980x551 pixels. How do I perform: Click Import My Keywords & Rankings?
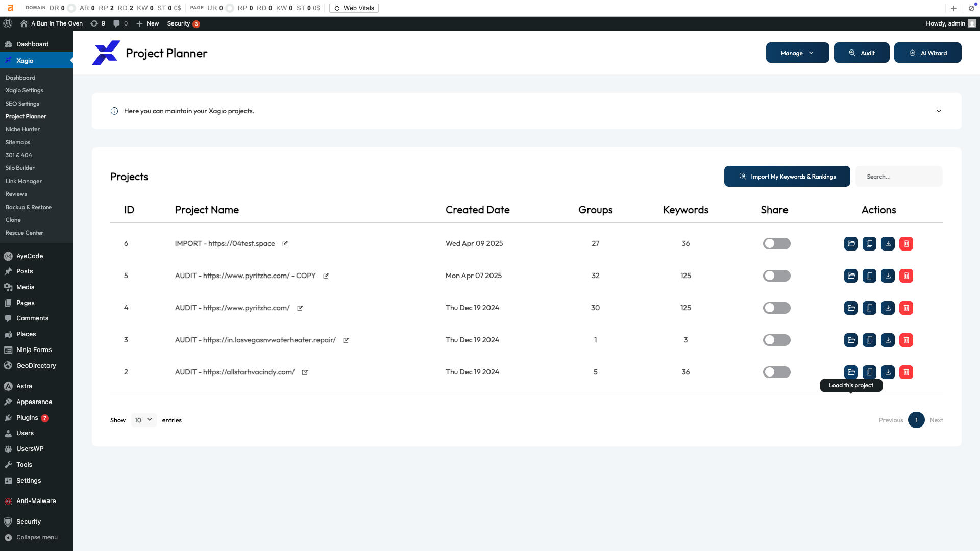[787, 177]
